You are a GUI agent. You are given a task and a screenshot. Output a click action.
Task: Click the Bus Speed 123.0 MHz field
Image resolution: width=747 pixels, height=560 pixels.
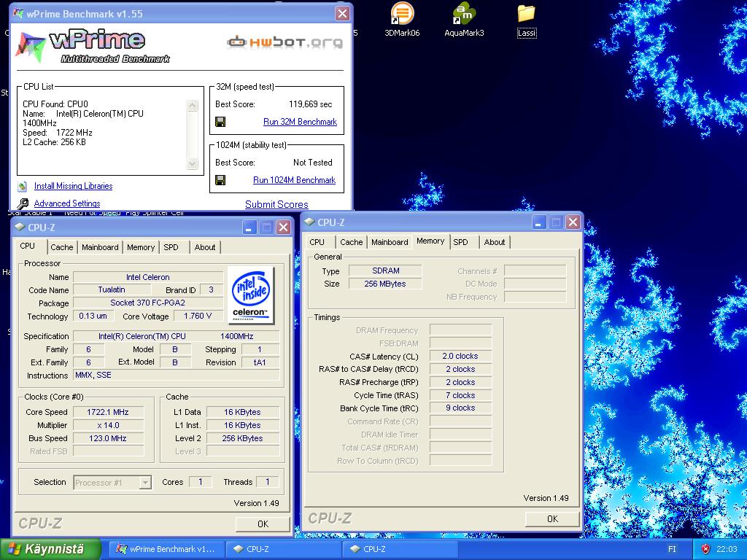point(108,438)
